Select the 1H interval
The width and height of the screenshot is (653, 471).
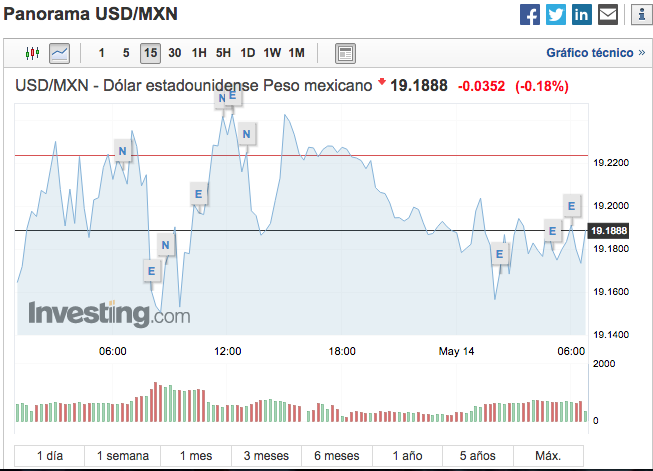(199, 53)
